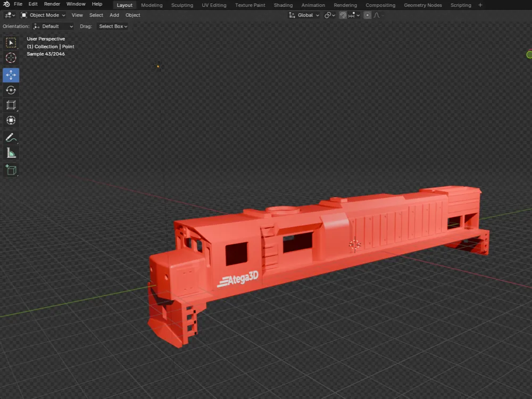Enable proportional editing

pyautogui.click(x=367, y=15)
